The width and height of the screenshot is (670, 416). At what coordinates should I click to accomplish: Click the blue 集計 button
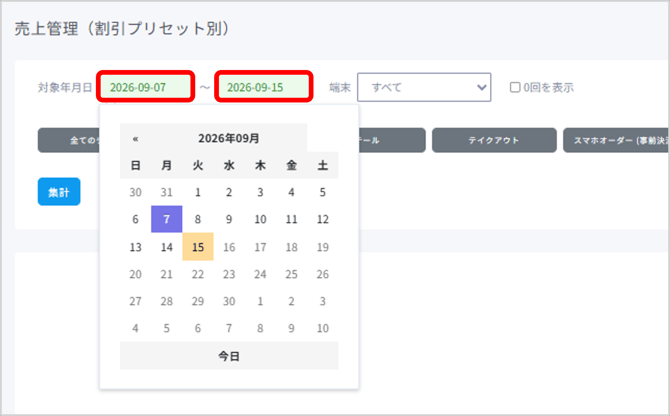coord(59,192)
